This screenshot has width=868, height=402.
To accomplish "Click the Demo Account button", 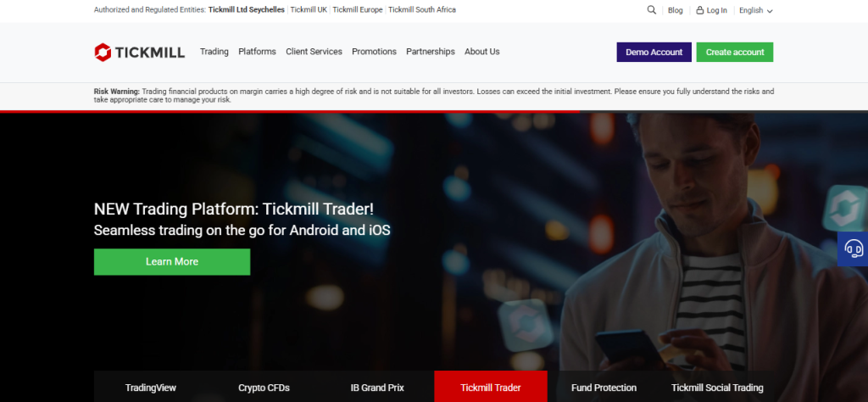I will click(654, 52).
